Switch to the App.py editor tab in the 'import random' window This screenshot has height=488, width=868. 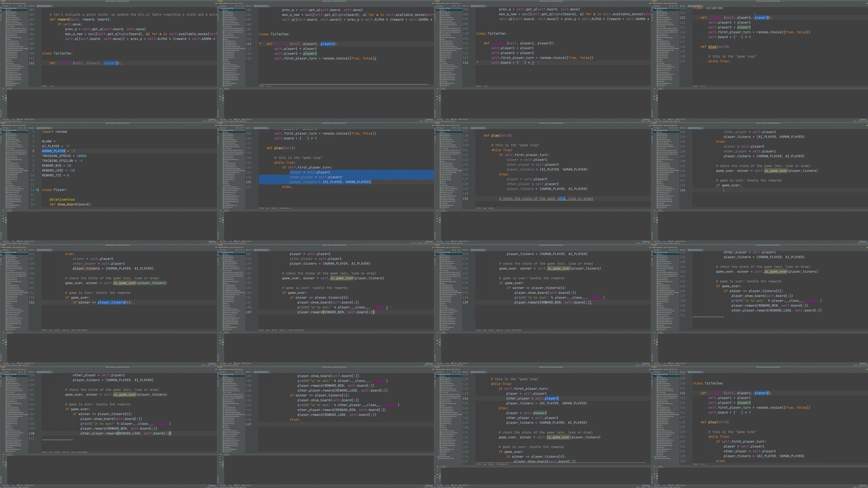pos(32,128)
